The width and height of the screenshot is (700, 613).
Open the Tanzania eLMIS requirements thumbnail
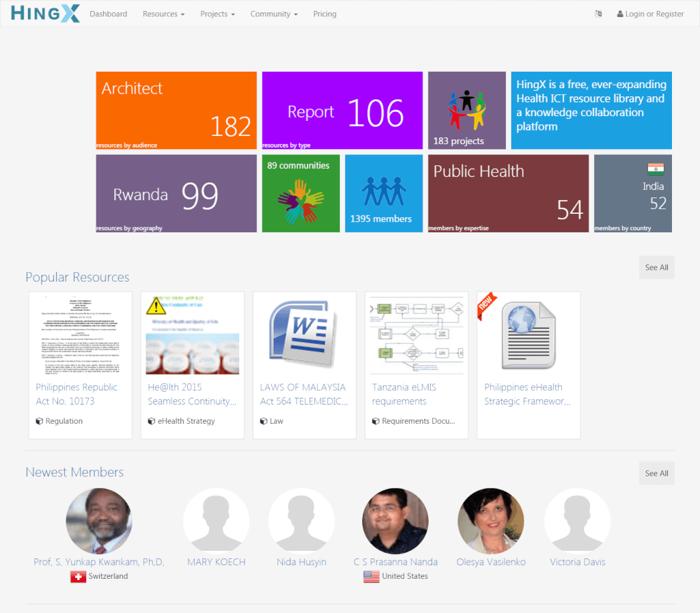click(416, 335)
